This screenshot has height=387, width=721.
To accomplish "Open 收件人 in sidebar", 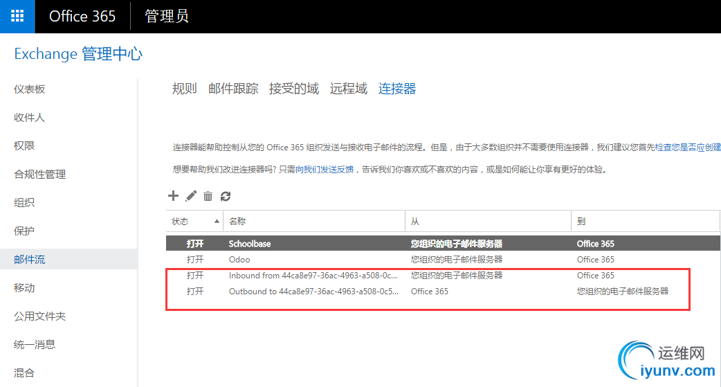I will click(x=29, y=118).
